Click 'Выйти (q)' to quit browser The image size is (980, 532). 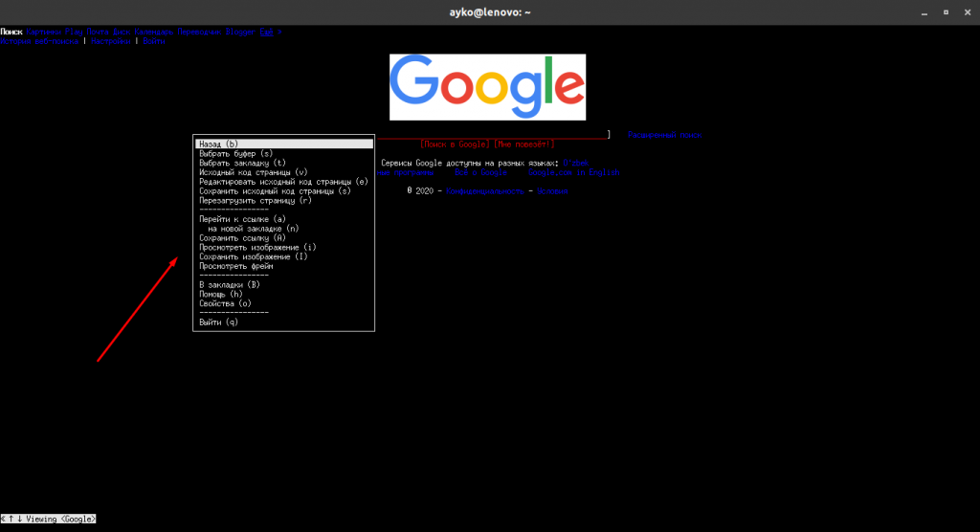coord(218,322)
